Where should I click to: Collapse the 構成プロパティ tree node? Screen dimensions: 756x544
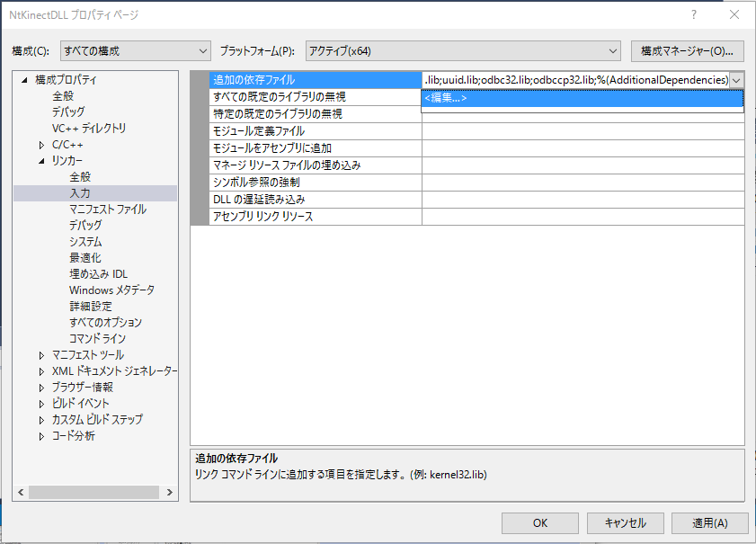(x=25, y=80)
